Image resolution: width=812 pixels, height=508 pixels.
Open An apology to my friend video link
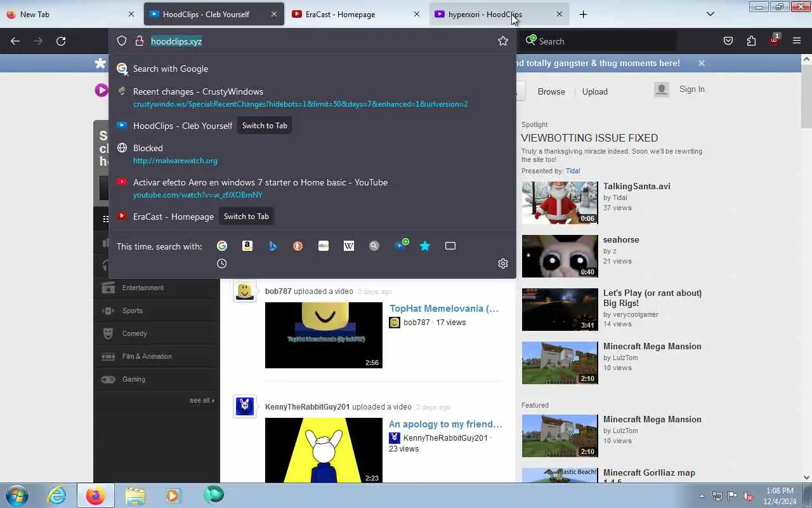pos(445,424)
